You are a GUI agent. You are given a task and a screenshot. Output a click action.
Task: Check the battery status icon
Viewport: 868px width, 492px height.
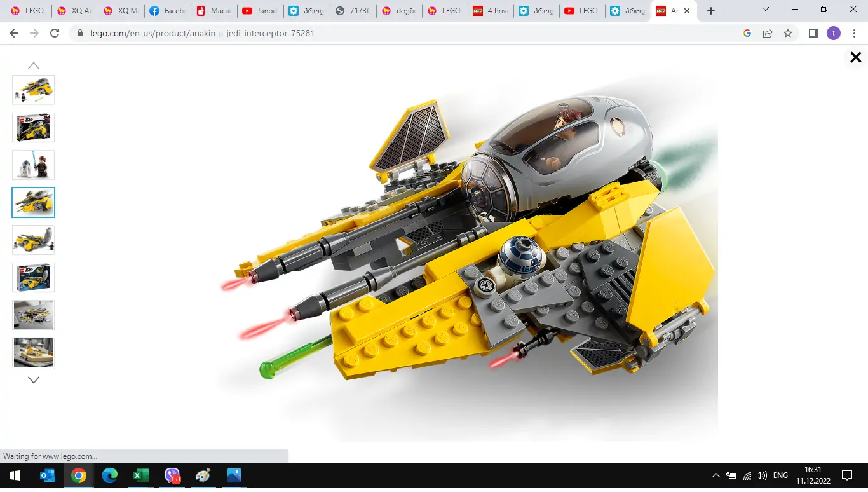[x=731, y=475]
